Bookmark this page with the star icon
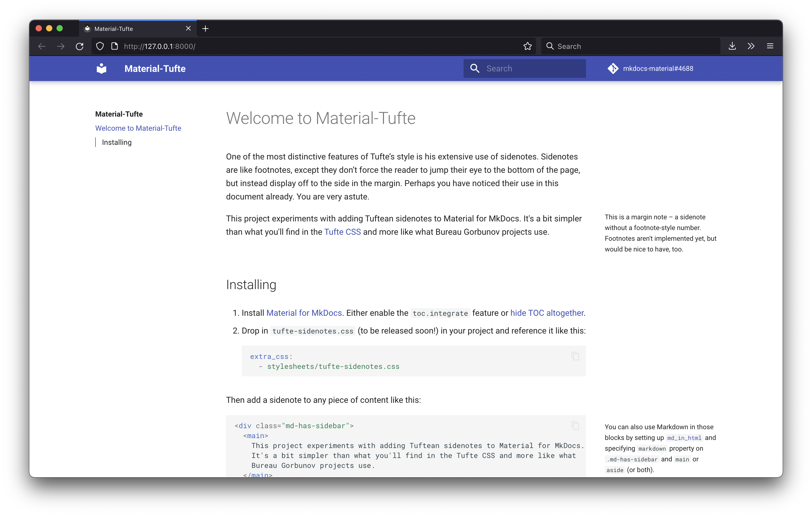 [528, 46]
